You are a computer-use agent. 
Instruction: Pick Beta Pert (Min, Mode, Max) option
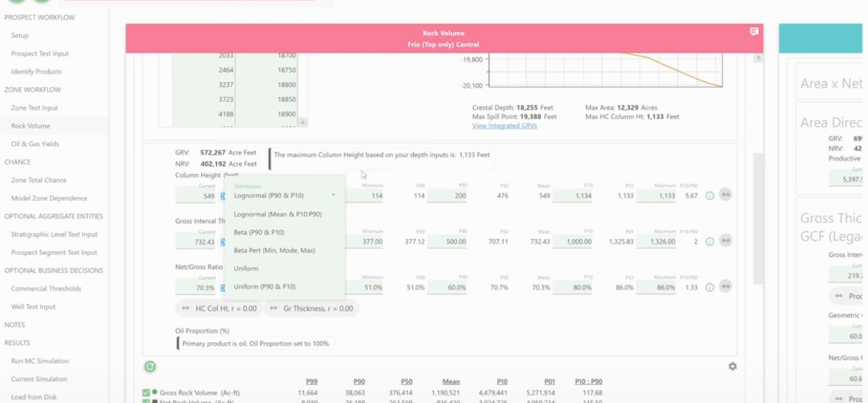(274, 250)
